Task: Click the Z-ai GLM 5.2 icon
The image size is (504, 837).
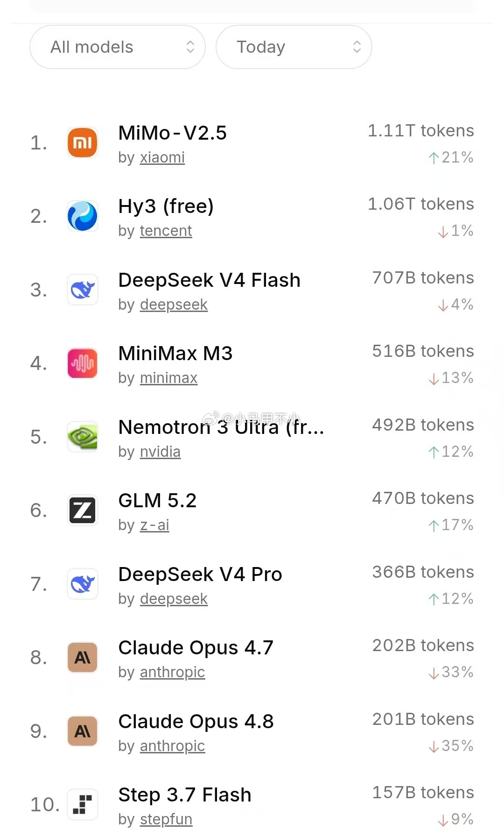Action: coord(83,511)
